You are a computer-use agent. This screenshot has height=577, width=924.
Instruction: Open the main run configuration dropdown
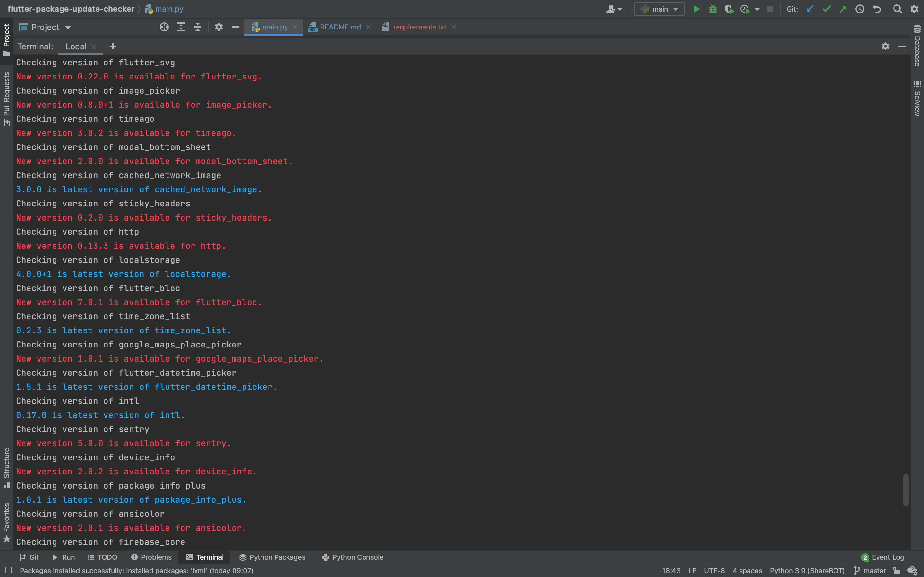pos(659,9)
